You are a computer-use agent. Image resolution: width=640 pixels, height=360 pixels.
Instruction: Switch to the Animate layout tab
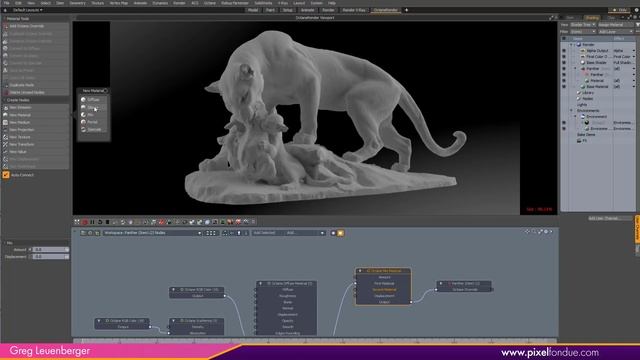coord(307,10)
